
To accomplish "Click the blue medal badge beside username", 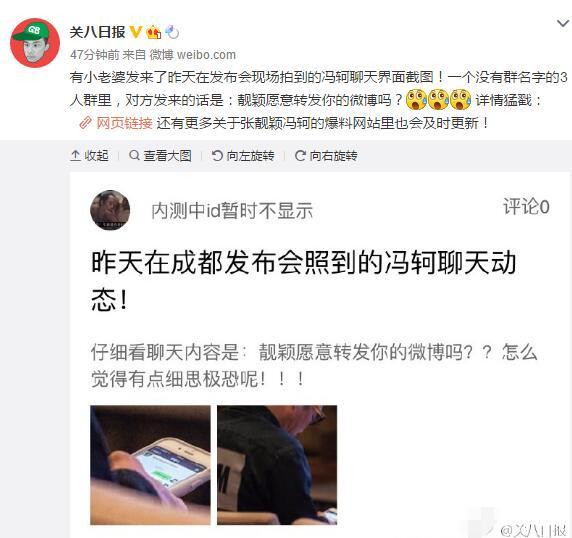I will (172, 32).
